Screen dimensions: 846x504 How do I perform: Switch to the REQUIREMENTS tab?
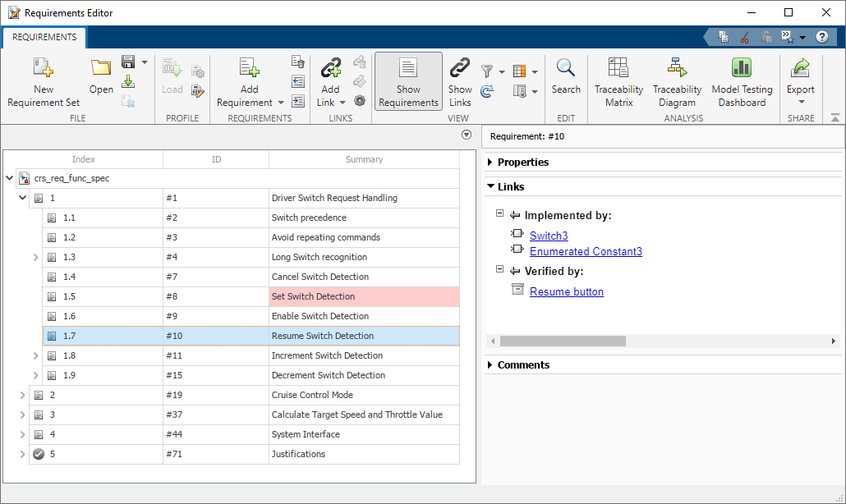(44, 37)
